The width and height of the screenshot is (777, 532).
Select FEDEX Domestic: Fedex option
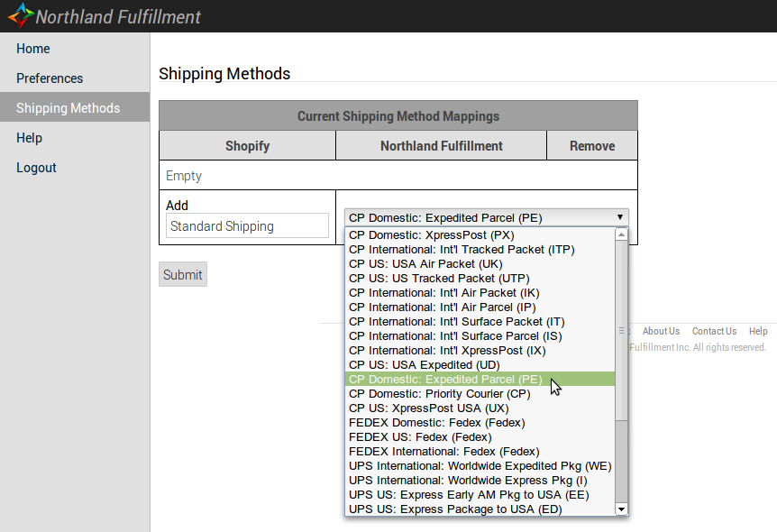(480, 422)
